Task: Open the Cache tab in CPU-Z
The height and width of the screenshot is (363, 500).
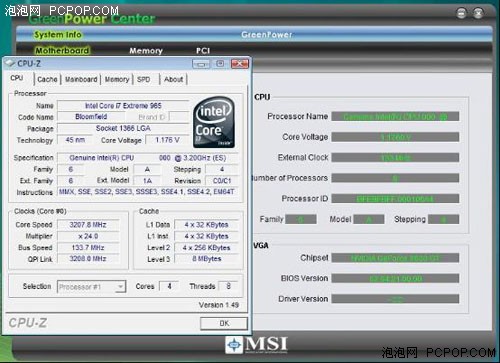Action: (x=47, y=79)
